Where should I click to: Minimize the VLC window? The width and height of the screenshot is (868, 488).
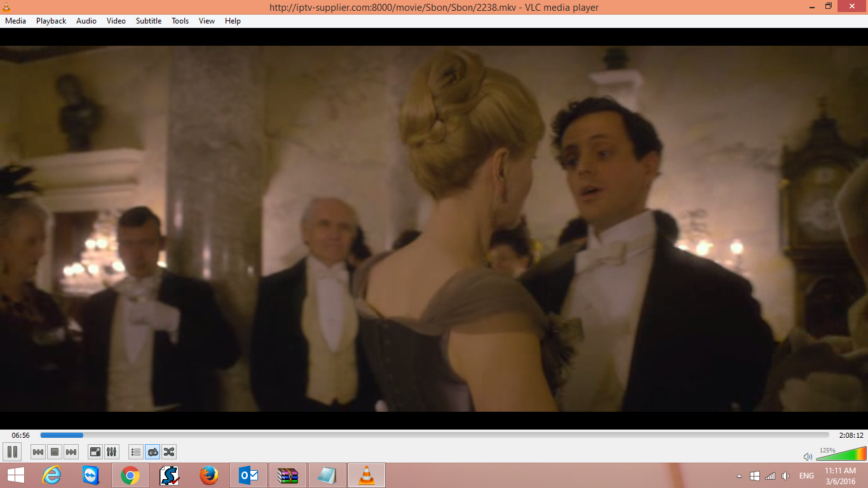tap(811, 6)
